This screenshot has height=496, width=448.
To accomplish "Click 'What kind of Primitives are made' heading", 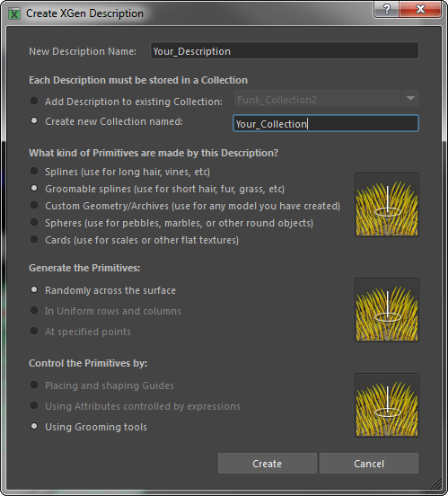I will [154, 153].
